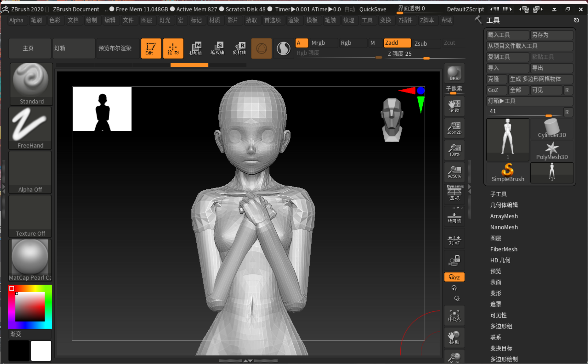
Task: Click the BPR render icon
Action: tap(454, 73)
